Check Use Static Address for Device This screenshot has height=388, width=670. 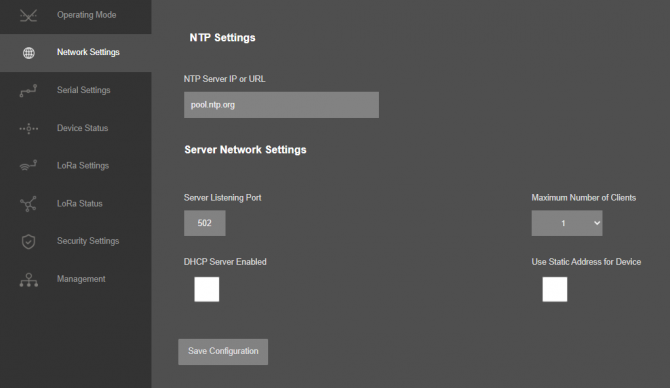[555, 289]
